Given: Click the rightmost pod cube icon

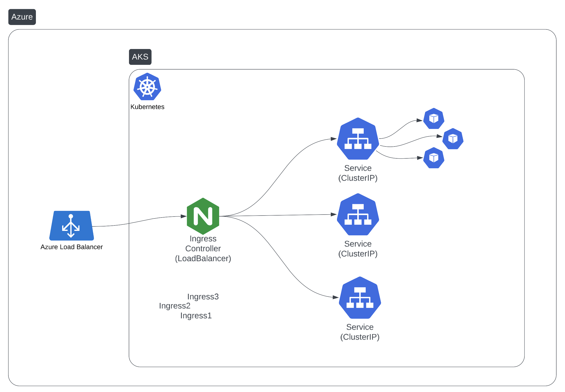Looking at the screenshot, I should pos(453,139).
